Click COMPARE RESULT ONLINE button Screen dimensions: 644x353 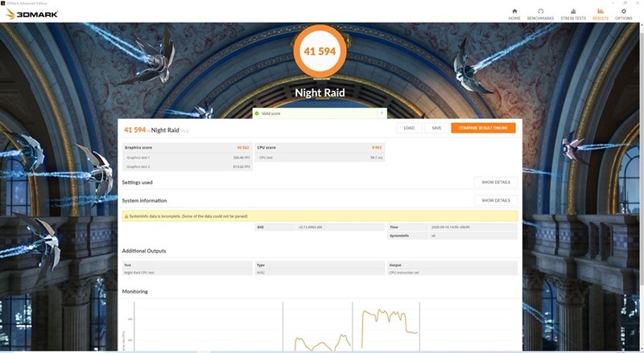coord(484,128)
